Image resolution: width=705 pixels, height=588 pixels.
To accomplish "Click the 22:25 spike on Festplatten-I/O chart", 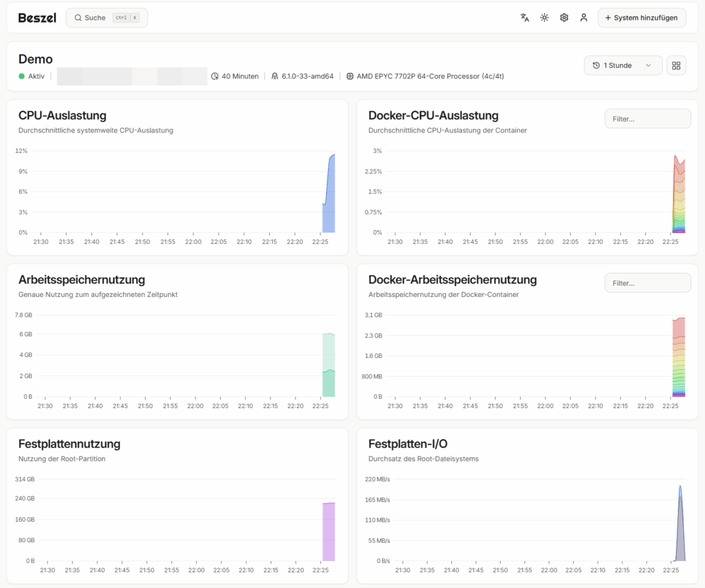I will pos(680,518).
